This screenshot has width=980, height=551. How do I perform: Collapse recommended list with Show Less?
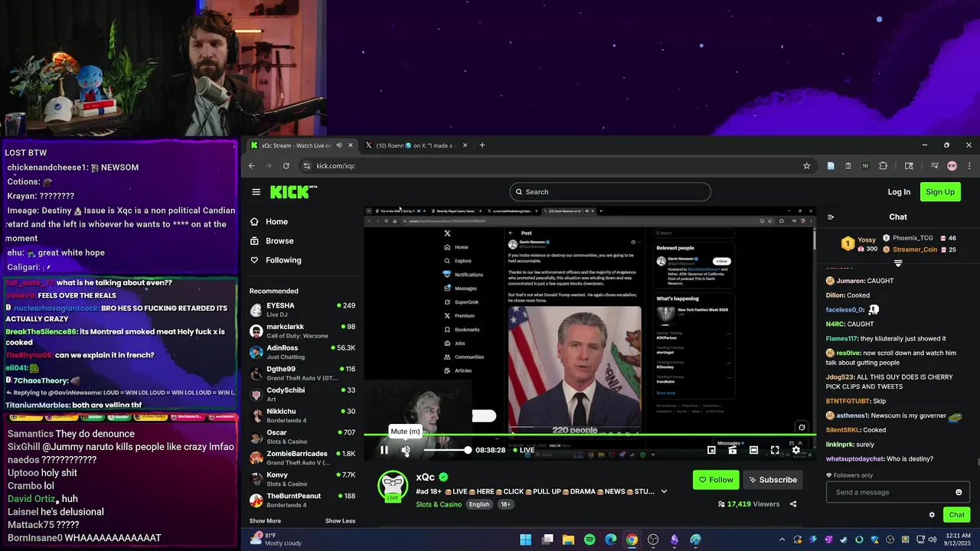(340, 521)
